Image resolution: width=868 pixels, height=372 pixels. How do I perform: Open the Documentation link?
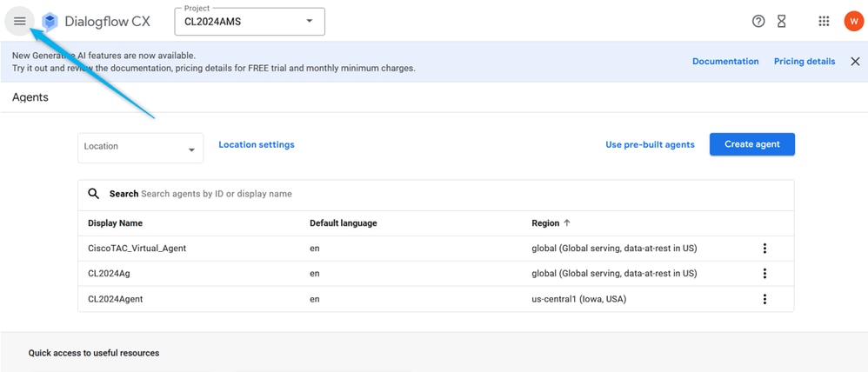(725, 62)
